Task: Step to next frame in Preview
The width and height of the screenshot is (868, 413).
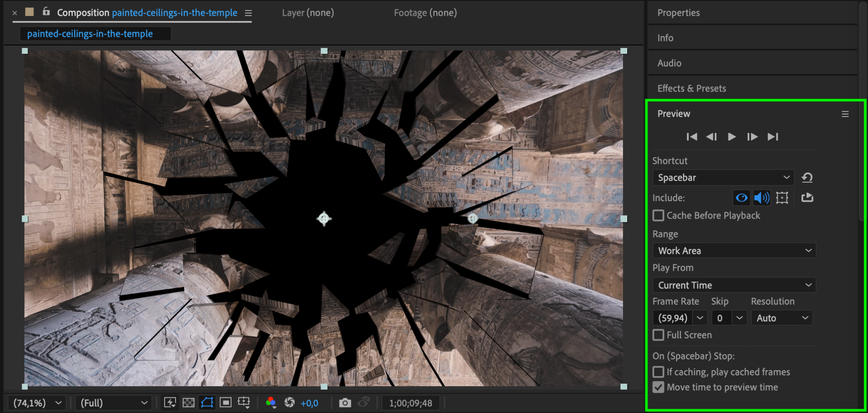Action: coord(752,137)
